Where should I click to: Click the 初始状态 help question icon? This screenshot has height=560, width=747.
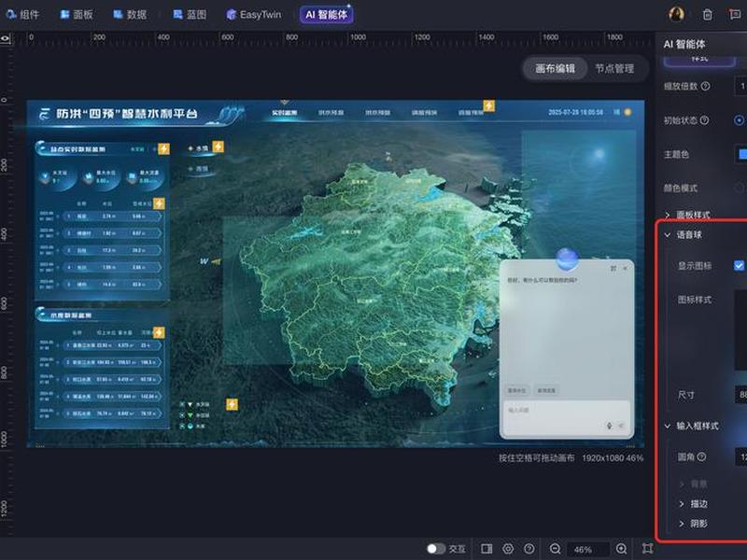point(704,120)
